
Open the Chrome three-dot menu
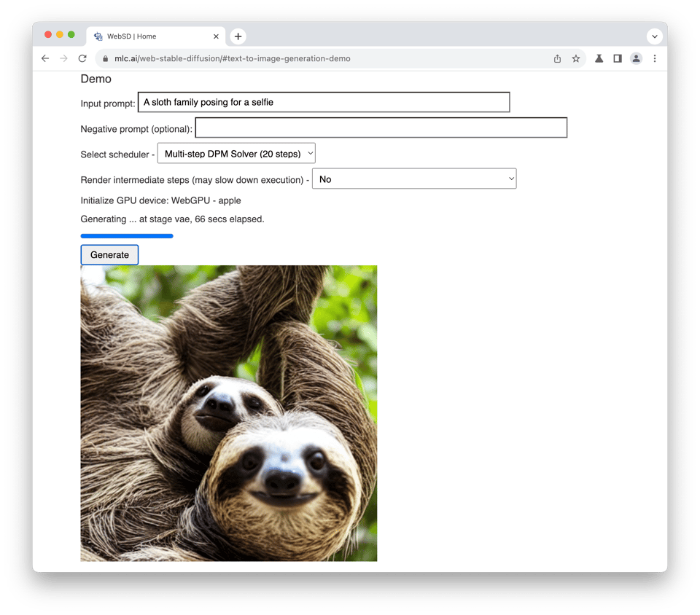pos(655,58)
